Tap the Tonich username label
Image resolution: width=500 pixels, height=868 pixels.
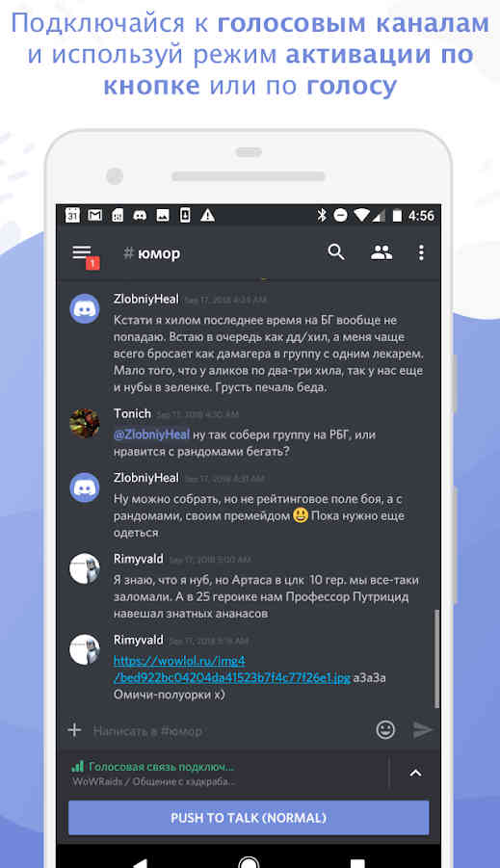(132, 413)
